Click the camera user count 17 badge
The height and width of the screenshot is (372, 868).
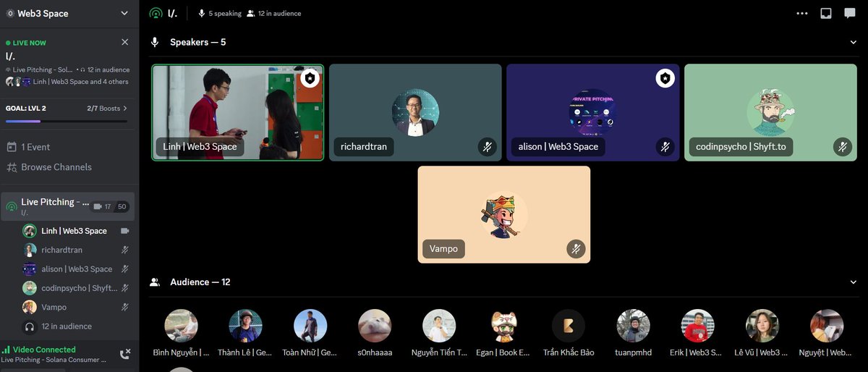click(x=103, y=206)
